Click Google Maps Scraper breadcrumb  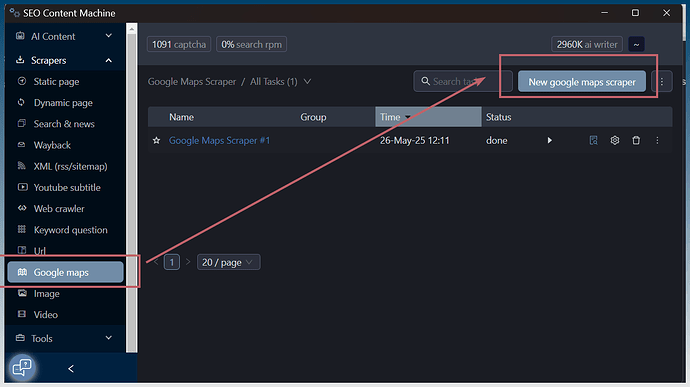[192, 81]
